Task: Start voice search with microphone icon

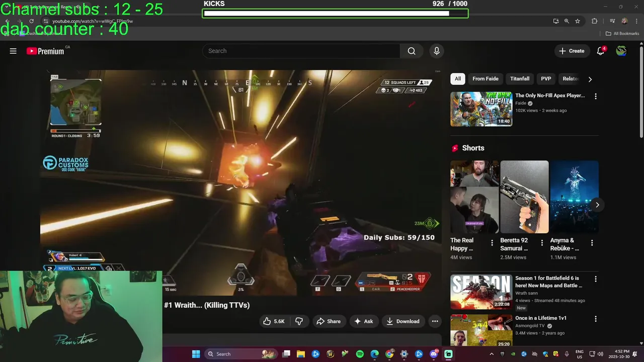Action: click(x=437, y=51)
